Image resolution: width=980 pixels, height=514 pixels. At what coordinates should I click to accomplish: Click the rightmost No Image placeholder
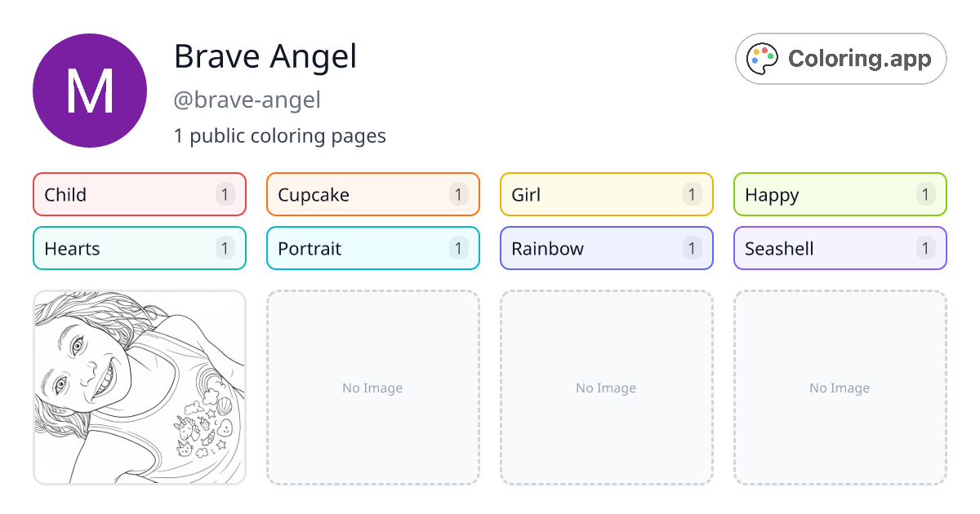pos(840,388)
